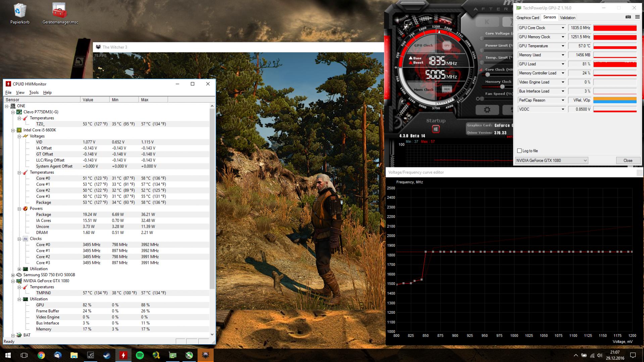Collapse the Intel Core i5 6600K node
This screenshot has width=644, height=362.
13,130
